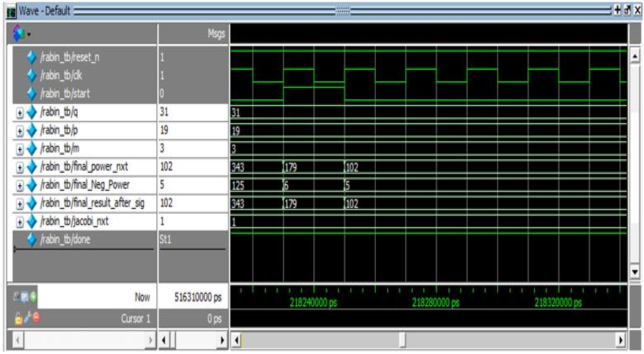644x354 pixels.
Task: Click the waveform horizontal scrollbar thumb
Action: pos(402,340)
